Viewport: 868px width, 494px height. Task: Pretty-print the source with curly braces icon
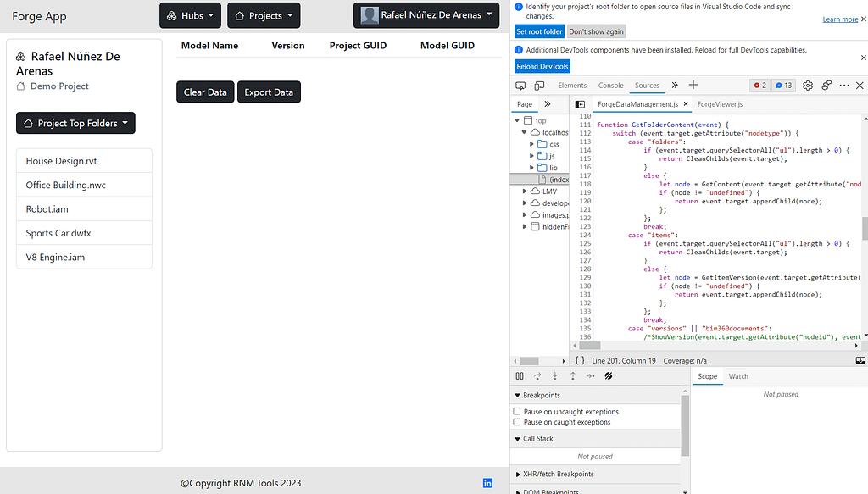[x=580, y=360]
